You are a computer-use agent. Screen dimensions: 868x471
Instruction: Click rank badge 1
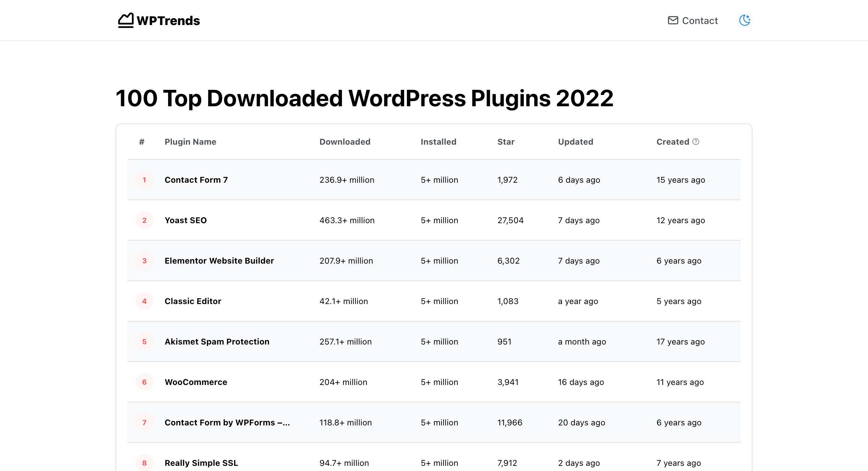pyautogui.click(x=144, y=180)
